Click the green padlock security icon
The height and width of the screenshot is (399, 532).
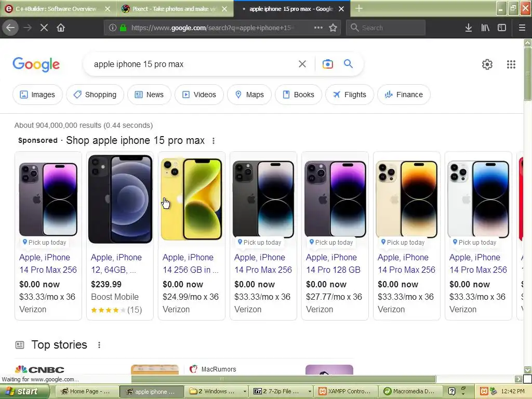[124, 28]
